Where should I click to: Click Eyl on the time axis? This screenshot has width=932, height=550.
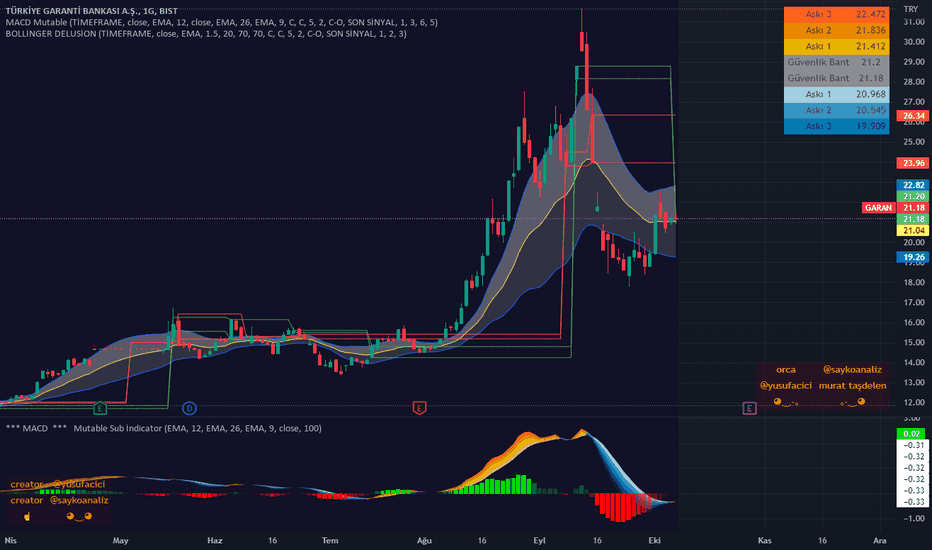(539, 540)
